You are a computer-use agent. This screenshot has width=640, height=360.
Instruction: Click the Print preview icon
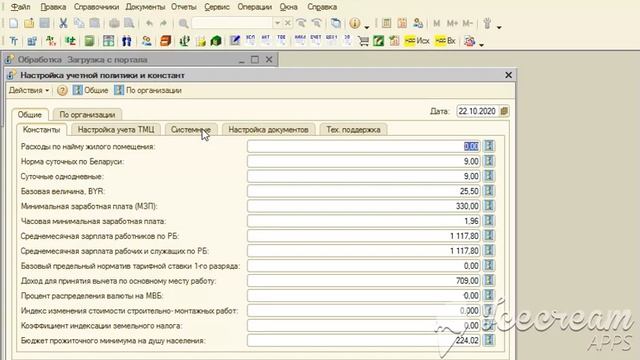pos(129,23)
